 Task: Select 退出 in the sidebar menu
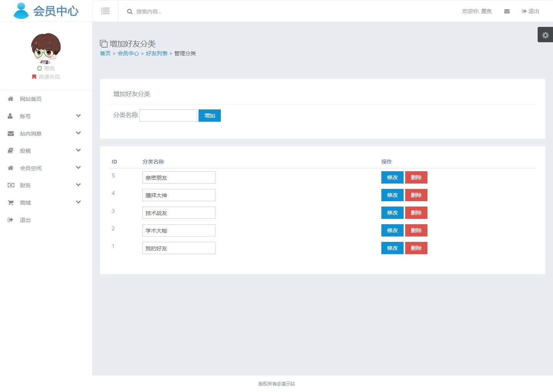(25, 220)
